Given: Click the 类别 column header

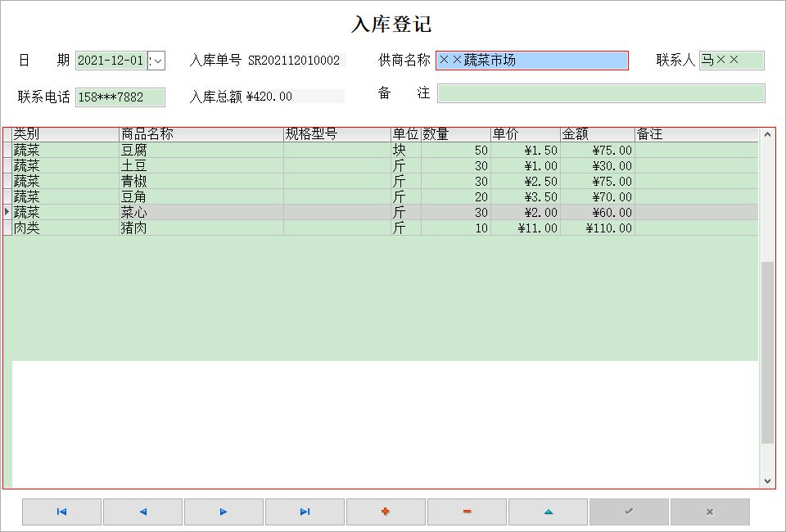Looking at the screenshot, I should point(65,134).
